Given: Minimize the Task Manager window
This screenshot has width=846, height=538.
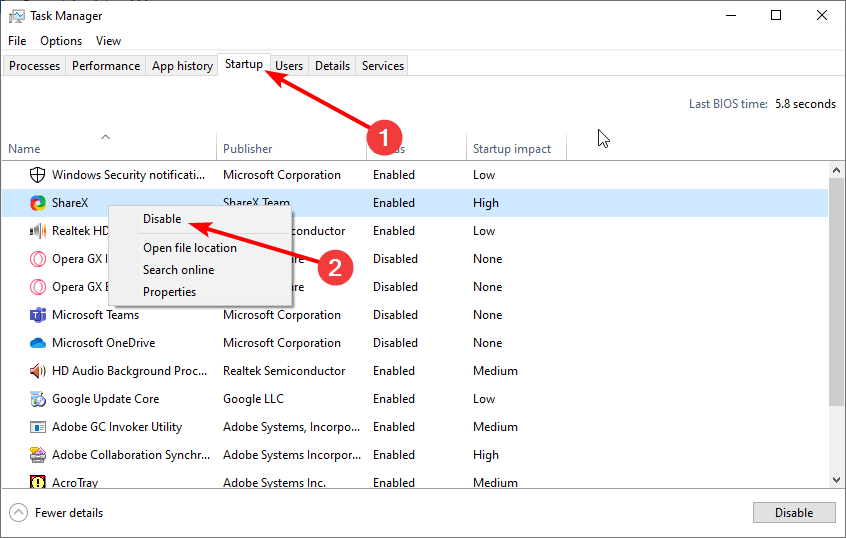Looking at the screenshot, I should click(x=731, y=15).
